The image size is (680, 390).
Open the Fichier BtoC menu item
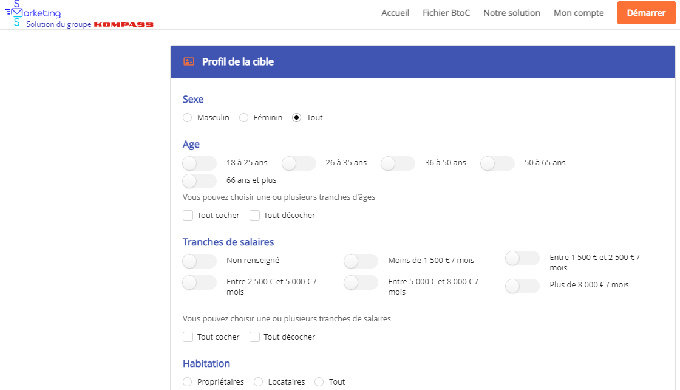coord(446,13)
